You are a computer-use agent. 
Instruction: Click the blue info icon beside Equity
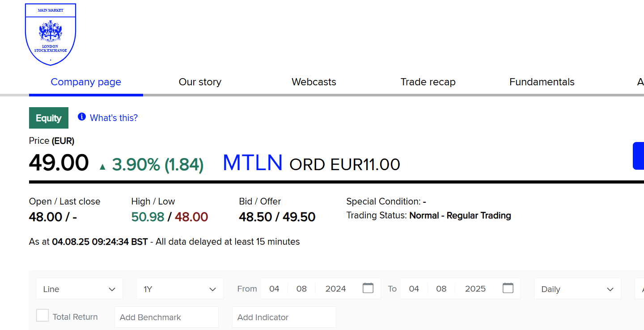click(x=82, y=116)
